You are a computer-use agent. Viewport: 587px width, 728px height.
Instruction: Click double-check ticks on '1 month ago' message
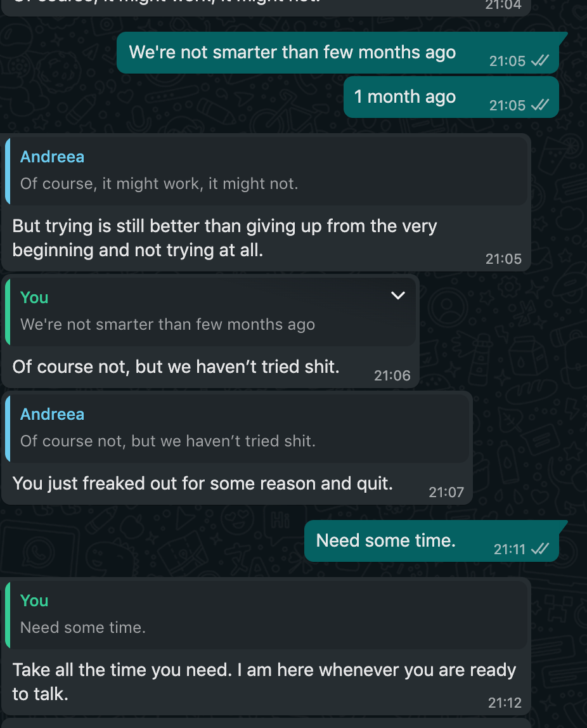pyautogui.click(x=540, y=105)
